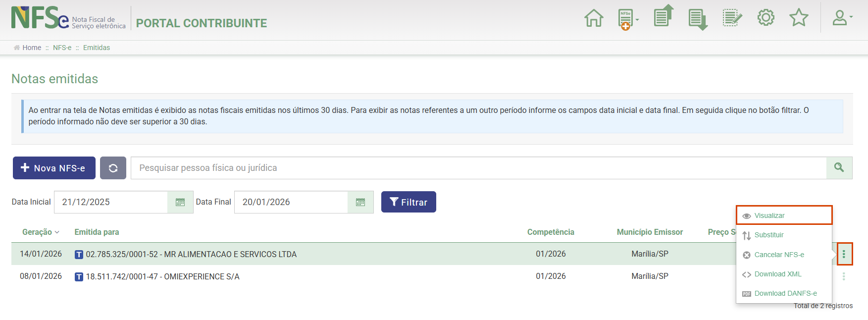
Task: Select Download XML menu option
Action: coord(777,274)
